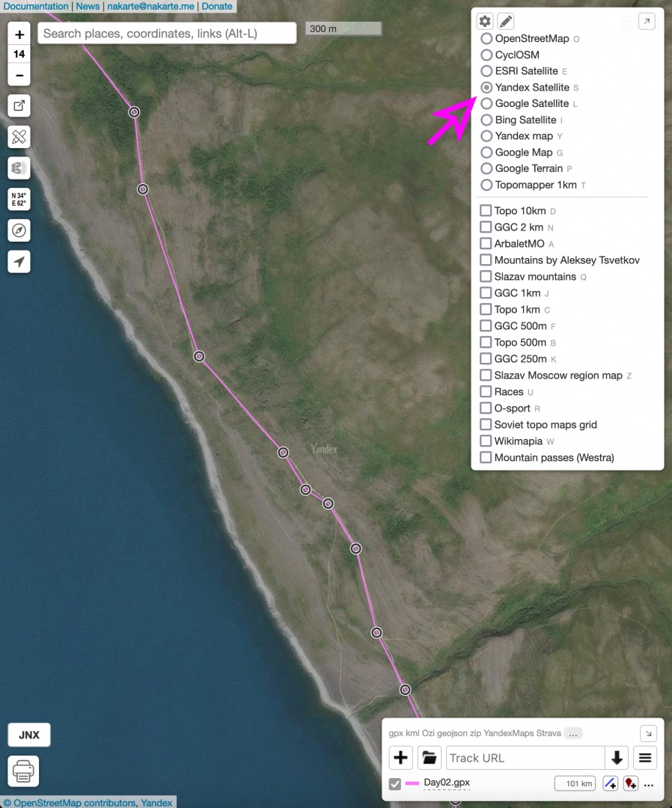672x808 pixels.
Task: Open the Documentation link
Action: [35, 6]
